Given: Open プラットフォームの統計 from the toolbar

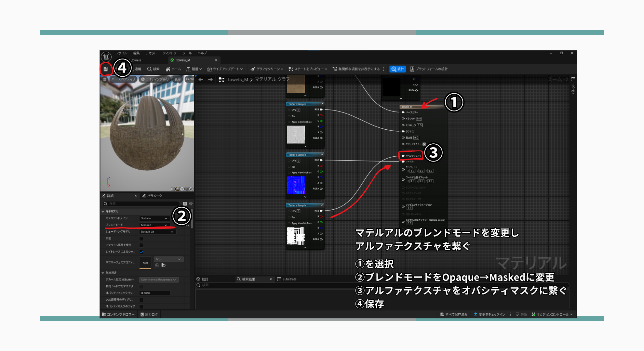Looking at the screenshot, I should [430, 69].
